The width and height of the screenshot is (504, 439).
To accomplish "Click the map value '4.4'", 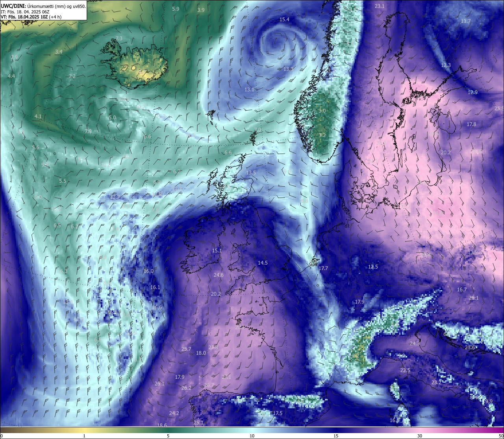I will (11, 76).
